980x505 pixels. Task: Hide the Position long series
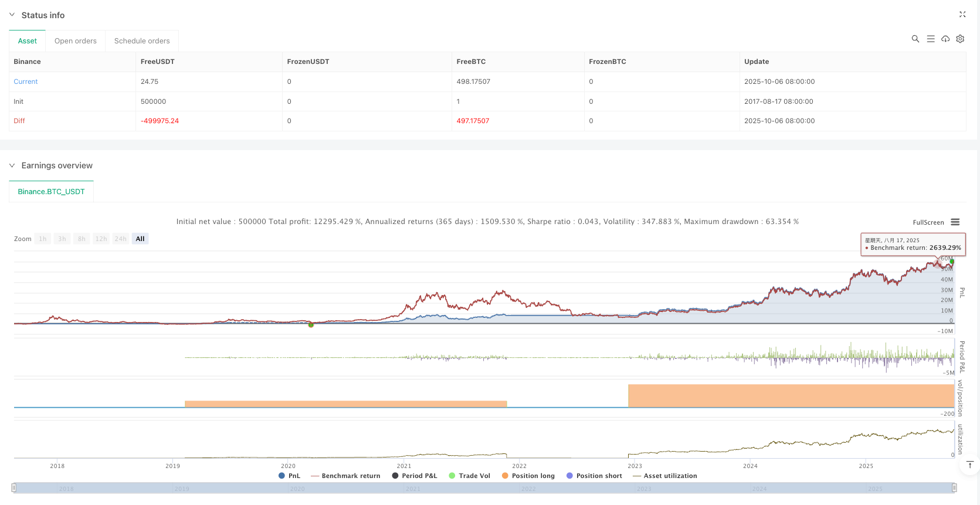pos(528,476)
